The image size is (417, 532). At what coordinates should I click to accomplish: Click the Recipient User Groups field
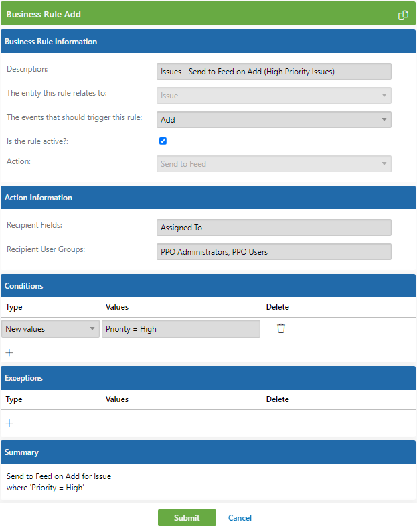click(x=274, y=251)
